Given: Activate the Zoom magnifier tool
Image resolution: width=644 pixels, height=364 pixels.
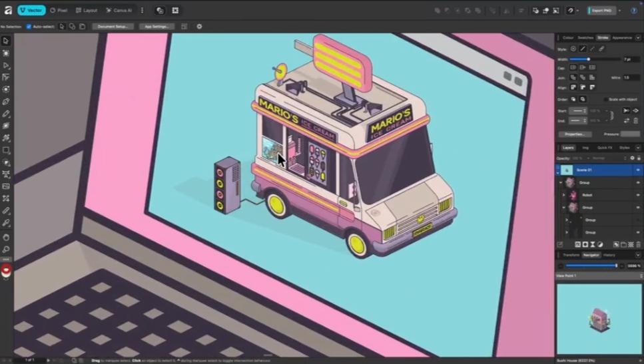Looking at the screenshot, I should coord(6,250).
